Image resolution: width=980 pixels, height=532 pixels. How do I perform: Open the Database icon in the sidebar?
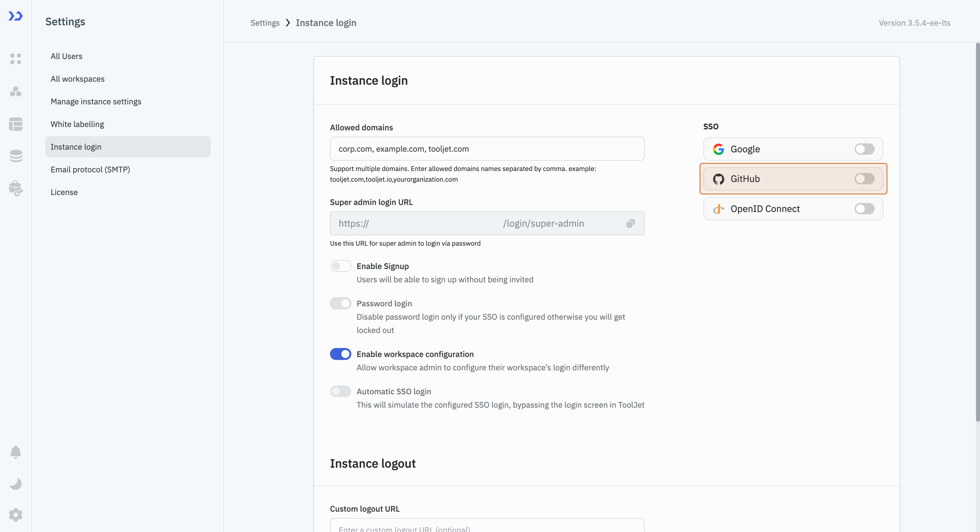(15, 156)
